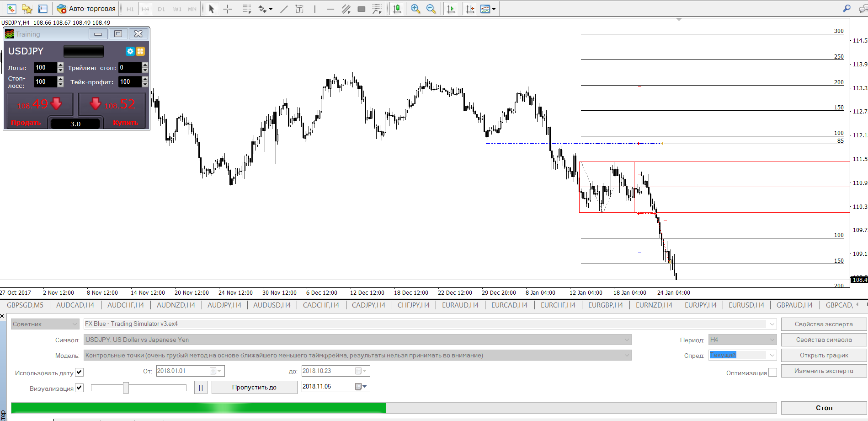868x421 pixels.
Task: Enable the Оптимизация checkbox
Action: click(x=772, y=372)
